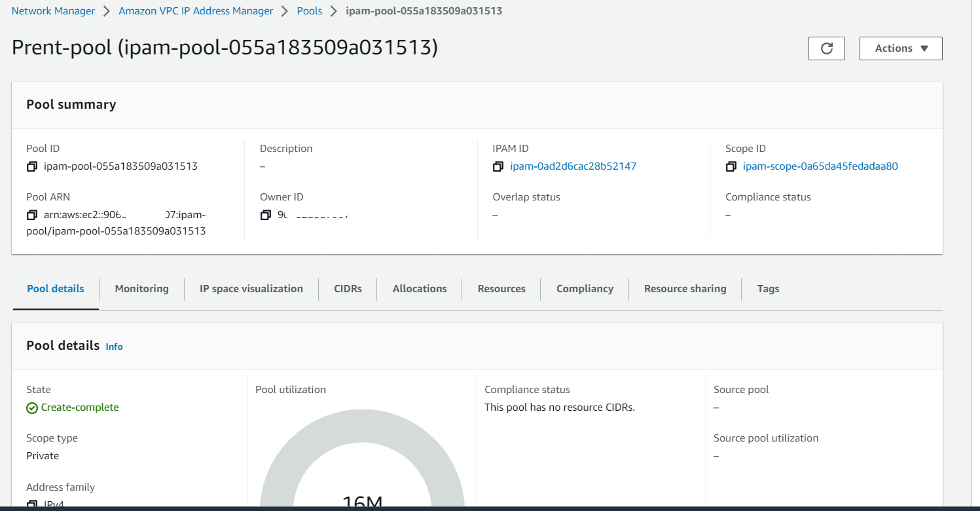Select the Pool details tab

[56, 289]
